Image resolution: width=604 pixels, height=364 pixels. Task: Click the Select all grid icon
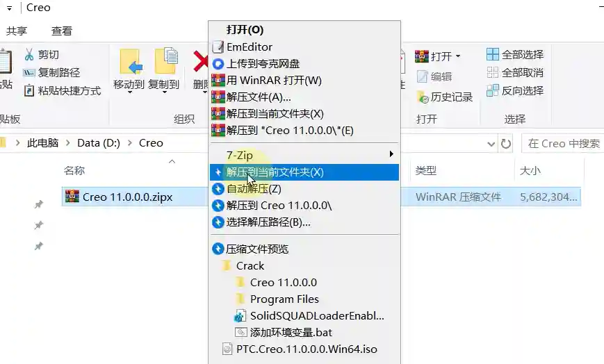(x=492, y=54)
